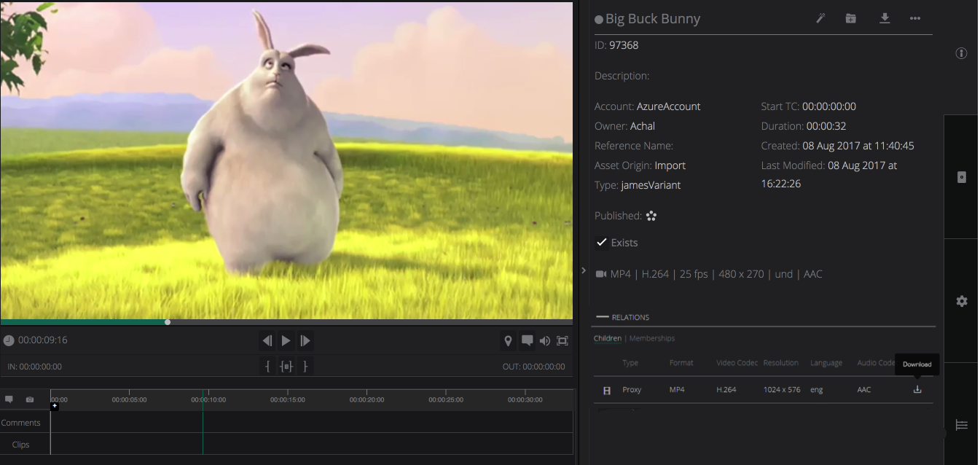
Task: Click the video progress bar handle
Action: [x=168, y=321]
